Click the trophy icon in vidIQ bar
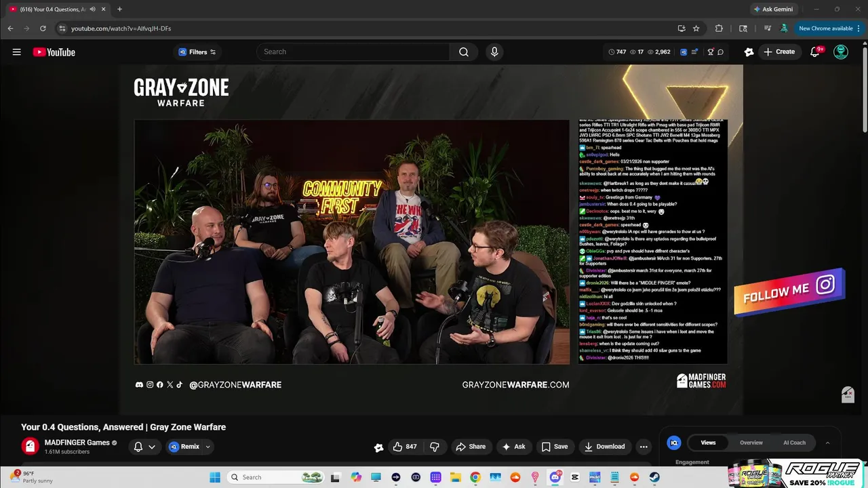 (x=710, y=52)
